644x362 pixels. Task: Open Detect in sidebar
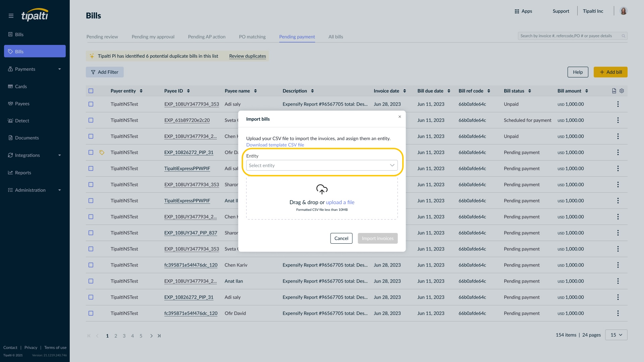point(22,121)
